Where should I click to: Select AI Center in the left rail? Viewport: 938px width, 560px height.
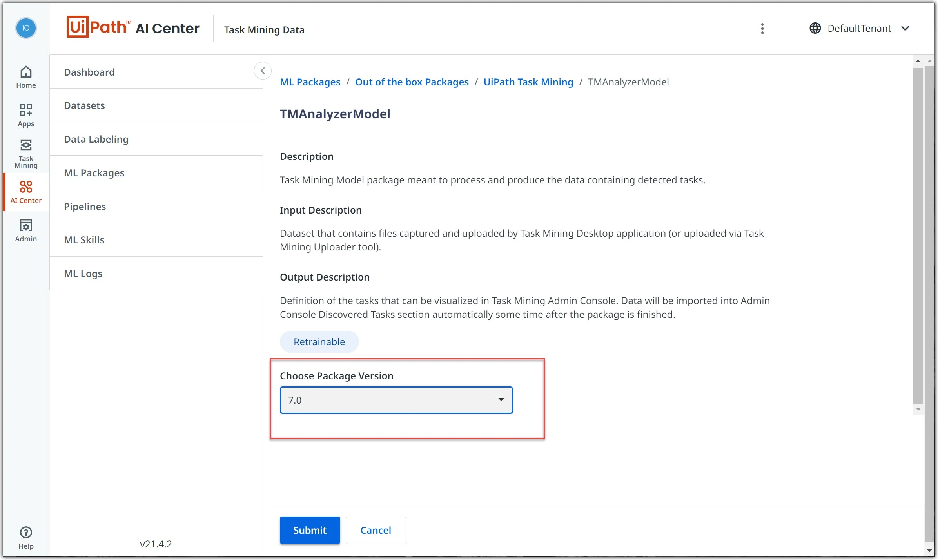tap(26, 192)
